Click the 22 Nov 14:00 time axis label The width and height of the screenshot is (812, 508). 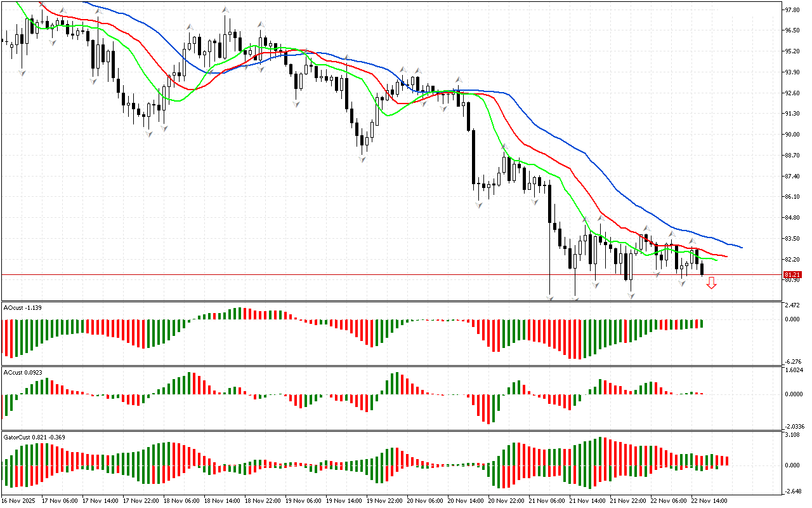(x=709, y=501)
